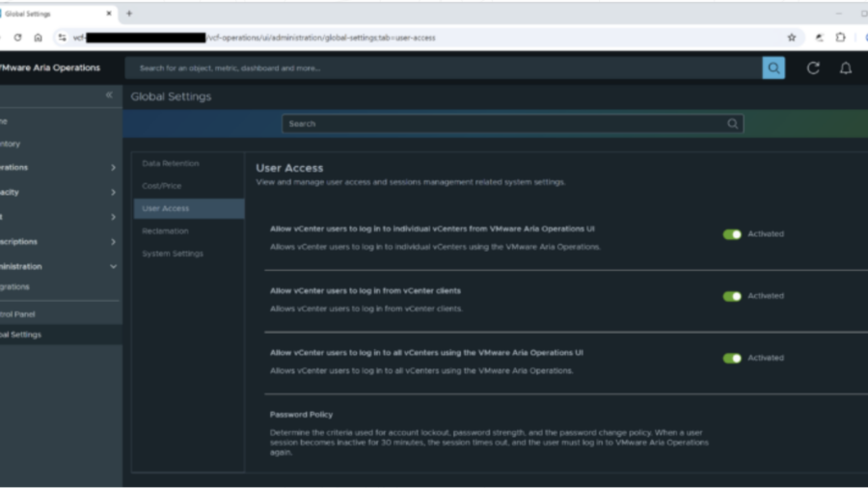Click the Global Settings page title

pyautogui.click(x=171, y=96)
